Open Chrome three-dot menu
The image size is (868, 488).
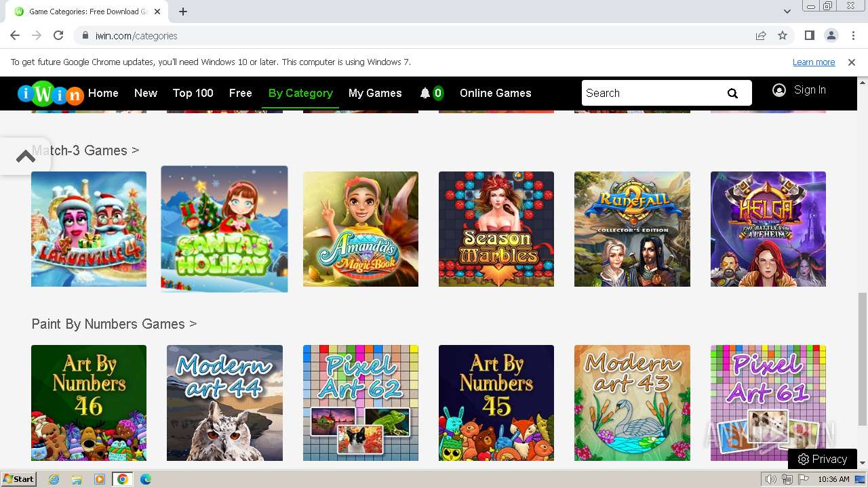point(853,36)
